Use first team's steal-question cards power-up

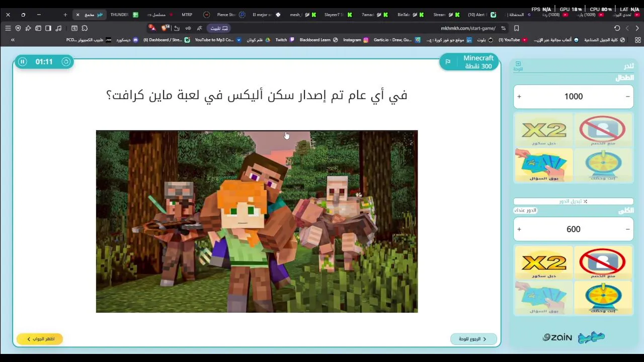[x=544, y=165]
